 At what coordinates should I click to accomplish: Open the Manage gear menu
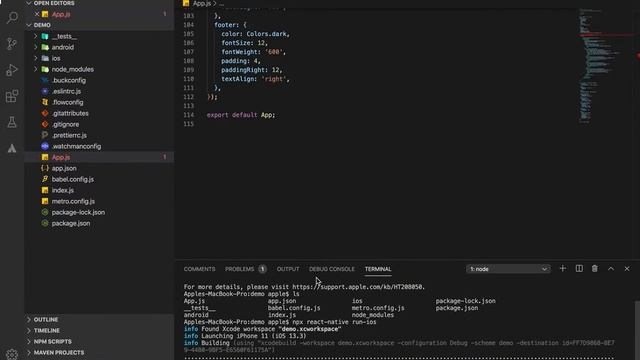tap(12, 354)
